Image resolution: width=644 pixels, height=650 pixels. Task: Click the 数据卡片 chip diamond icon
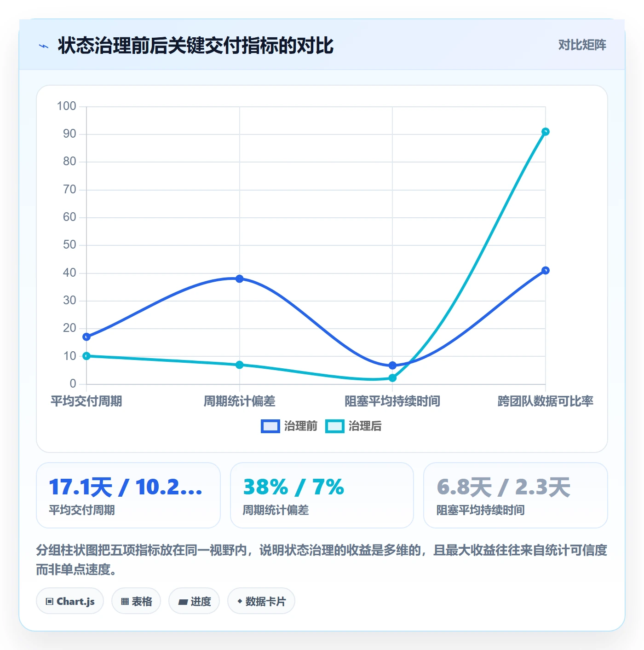[x=240, y=601]
